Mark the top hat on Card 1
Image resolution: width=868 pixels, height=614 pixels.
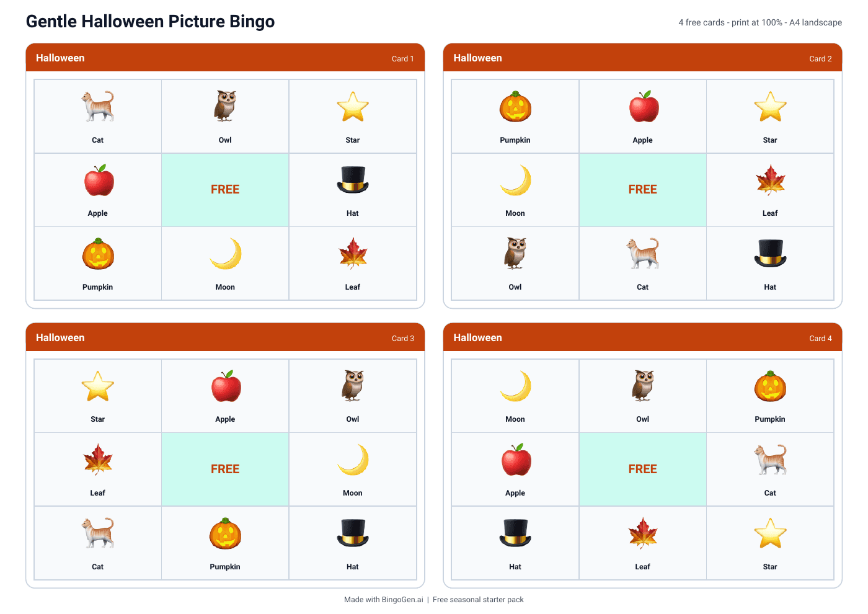(x=353, y=180)
